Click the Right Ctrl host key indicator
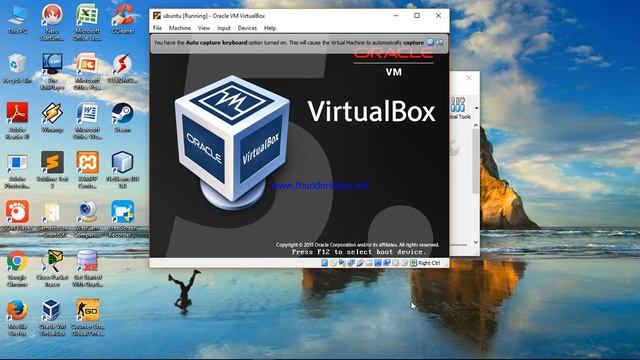The width and height of the screenshot is (640, 360). point(429,263)
